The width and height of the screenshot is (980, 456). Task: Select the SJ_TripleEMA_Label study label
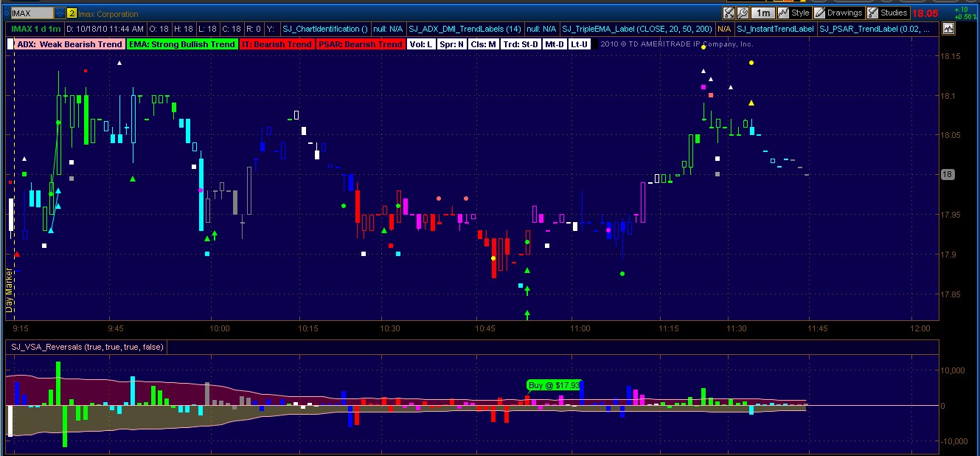[x=636, y=29]
